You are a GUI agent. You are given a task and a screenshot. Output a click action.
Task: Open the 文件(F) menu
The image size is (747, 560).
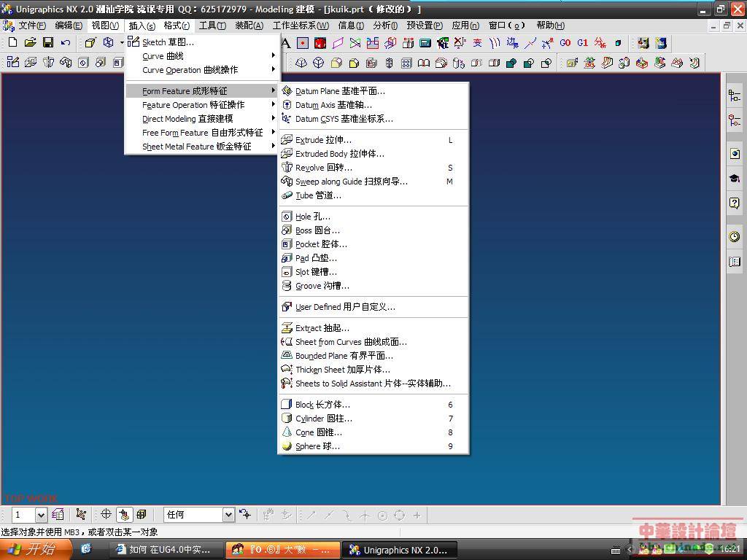pos(32,26)
